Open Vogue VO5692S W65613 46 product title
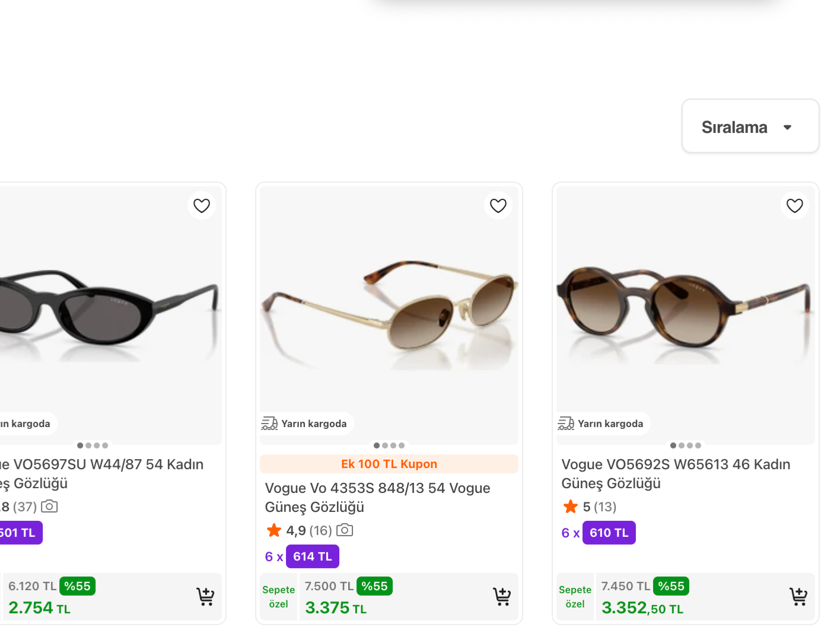This screenshot has height=630, width=840. point(676,473)
